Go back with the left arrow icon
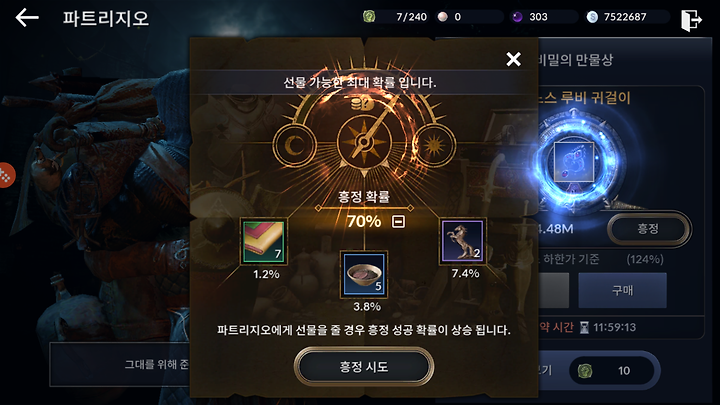Screen dimensions: 720x405 [27, 18]
